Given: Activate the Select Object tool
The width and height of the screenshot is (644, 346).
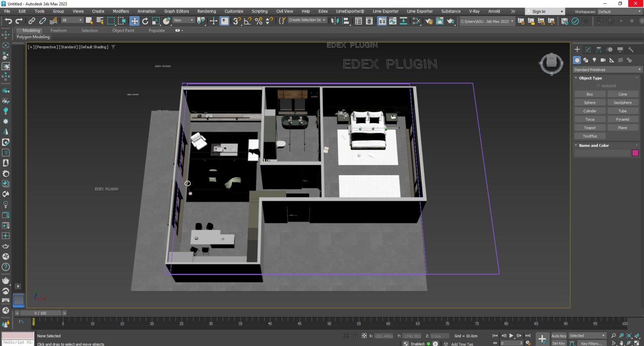Looking at the screenshot, I should (89, 21).
